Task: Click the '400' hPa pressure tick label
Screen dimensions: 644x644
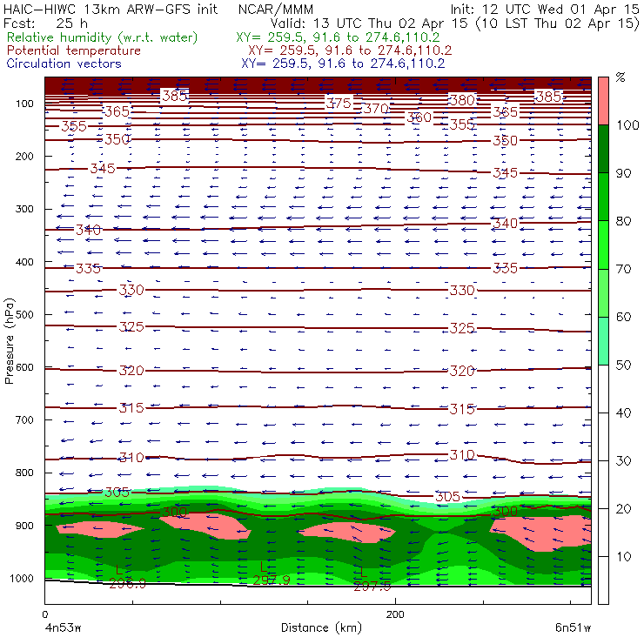Action: click(x=24, y=262)
